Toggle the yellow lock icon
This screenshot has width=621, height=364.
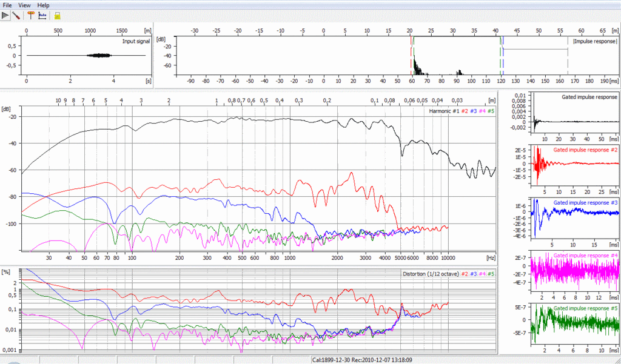(58, 16)
